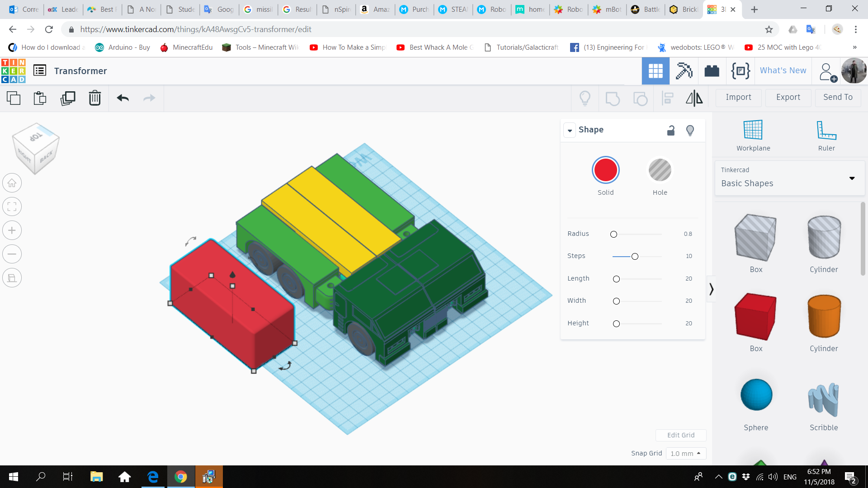Adjust the Steps slider
868x488 pixels.
[635, 256]
